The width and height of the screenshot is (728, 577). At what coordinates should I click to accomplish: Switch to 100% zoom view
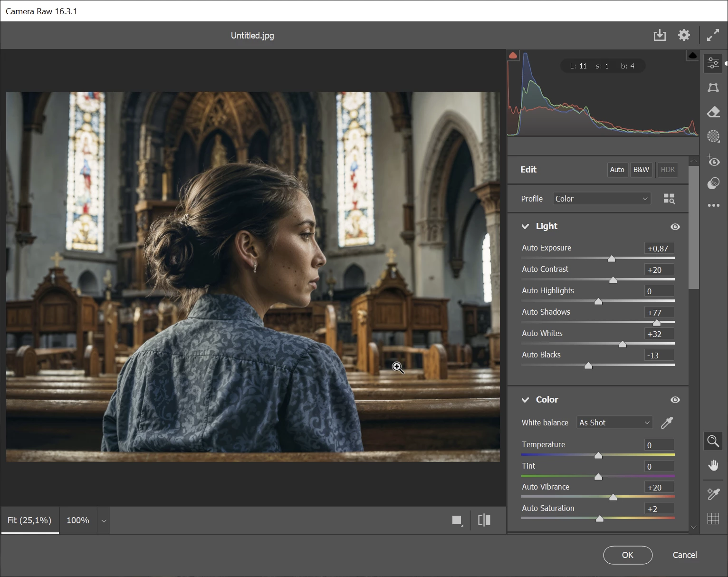click(x=78, y=520)
